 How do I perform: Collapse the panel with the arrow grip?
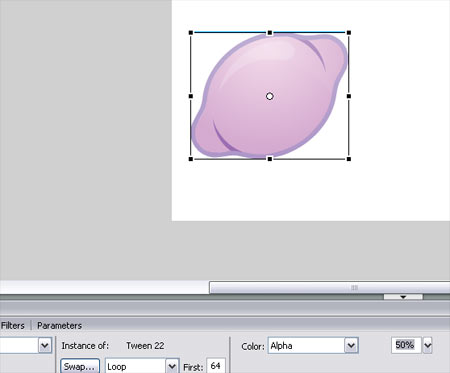pyautogui.click(x=403, y=297)
